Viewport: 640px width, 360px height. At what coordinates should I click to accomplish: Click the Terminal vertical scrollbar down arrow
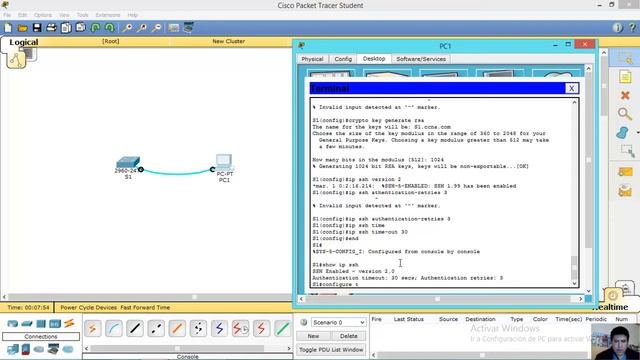click(574, 283)
